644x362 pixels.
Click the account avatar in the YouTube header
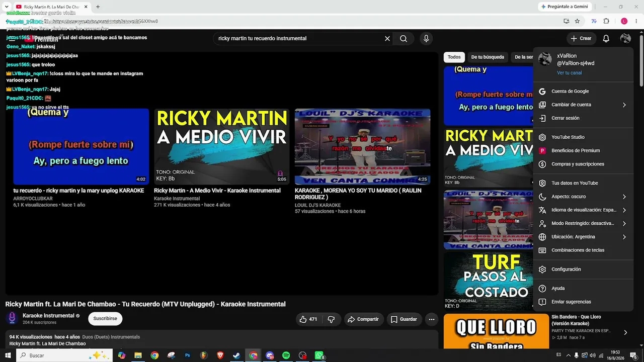click(625, 38)
